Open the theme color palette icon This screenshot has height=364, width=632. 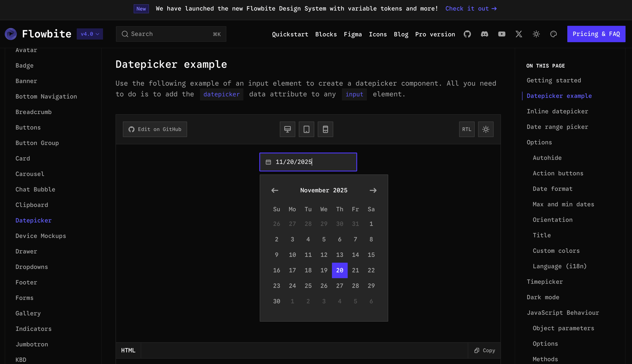click(553, 34)
